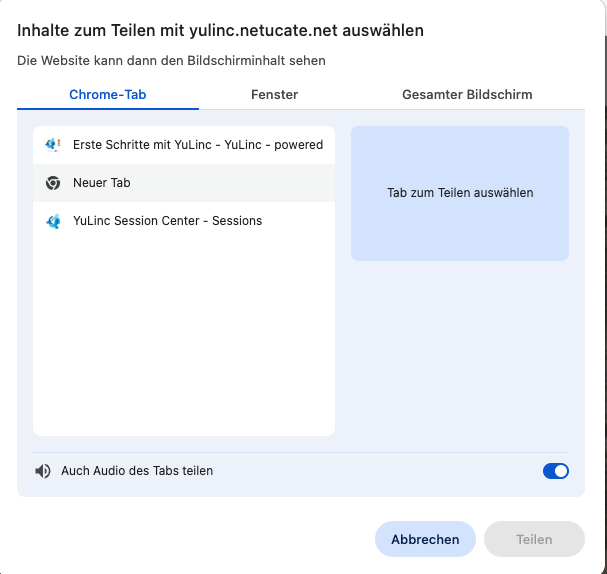Click the Tab zum Teilen auswählen preview

pos(460,193)
